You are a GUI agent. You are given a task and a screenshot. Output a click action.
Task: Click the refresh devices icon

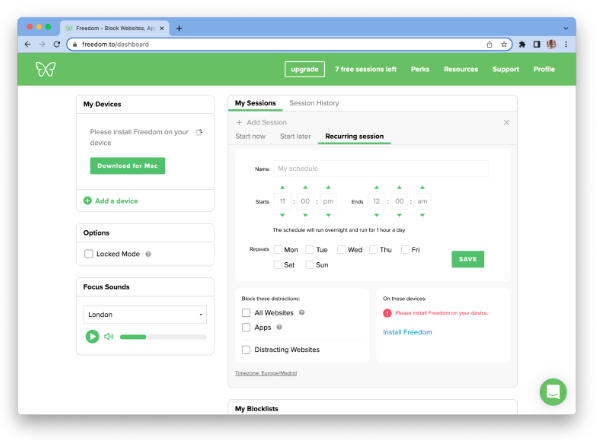click(x=199, y=132)
